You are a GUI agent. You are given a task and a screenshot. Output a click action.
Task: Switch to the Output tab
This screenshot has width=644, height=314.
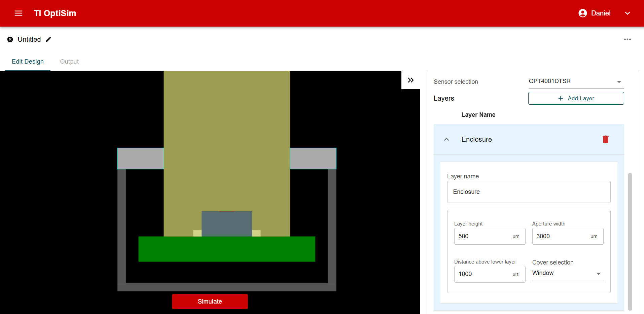(x=69, y=62)
